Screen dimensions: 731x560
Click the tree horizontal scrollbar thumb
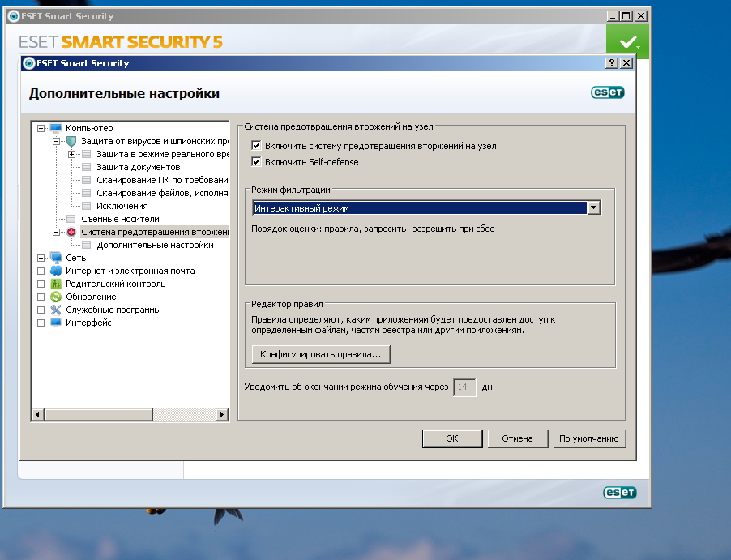click(x=98, y=414)
